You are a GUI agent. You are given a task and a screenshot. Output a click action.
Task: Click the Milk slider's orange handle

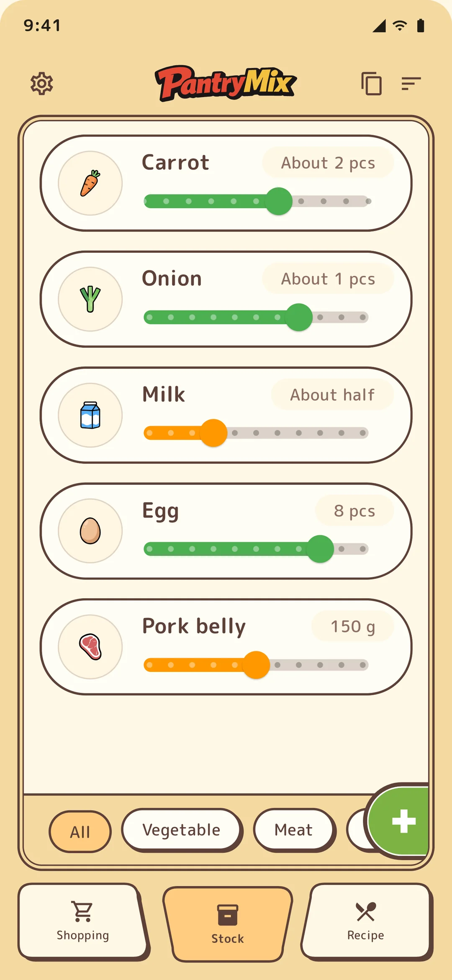[213, 433]
